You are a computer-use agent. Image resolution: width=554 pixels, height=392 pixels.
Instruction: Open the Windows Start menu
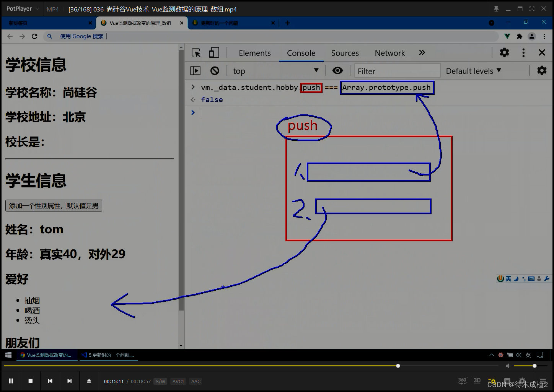coord(8,355)
